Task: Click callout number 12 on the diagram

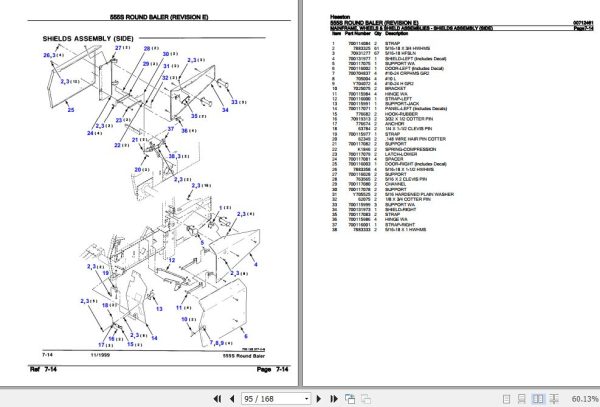Action: [x=171, y=260]
